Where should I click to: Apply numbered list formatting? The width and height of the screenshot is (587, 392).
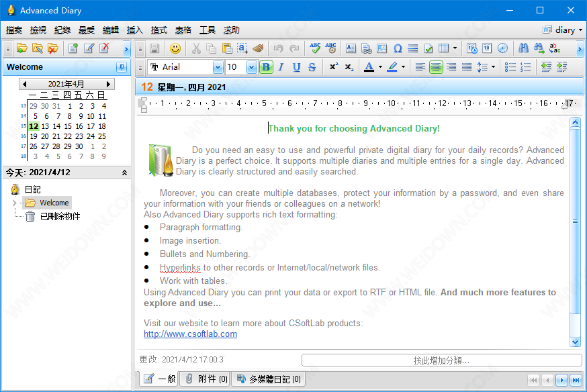coord(526,67)
